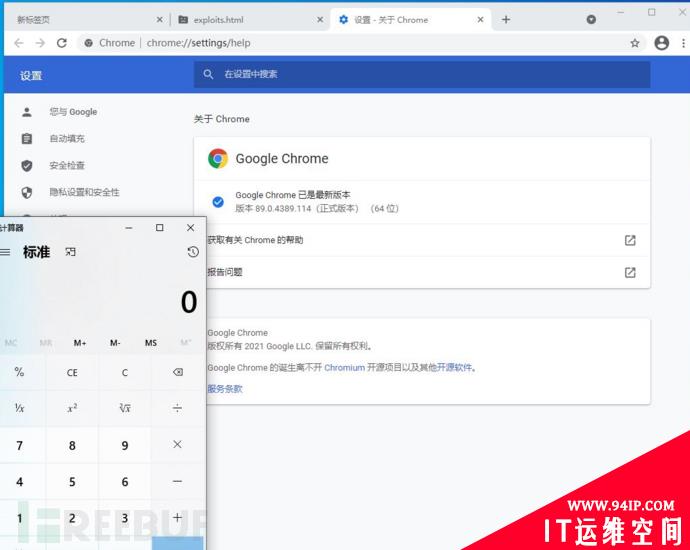Image resolution: width=690 pixels, height=550 pixels.
Task: Open the new tab plus button
Action: 506,19
